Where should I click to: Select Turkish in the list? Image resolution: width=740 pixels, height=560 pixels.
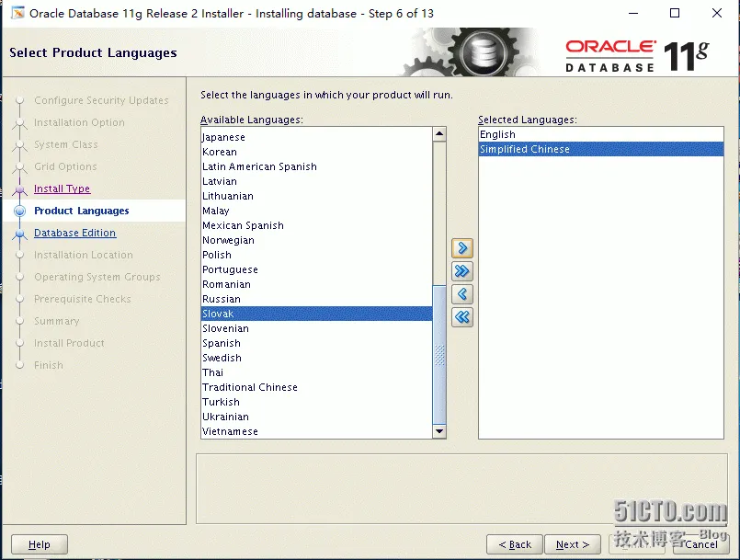click(x=316, y=402)
